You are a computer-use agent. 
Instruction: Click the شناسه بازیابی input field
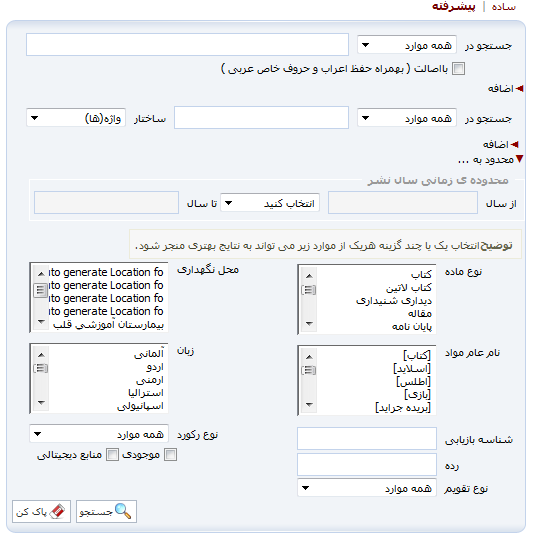(367, 439)
